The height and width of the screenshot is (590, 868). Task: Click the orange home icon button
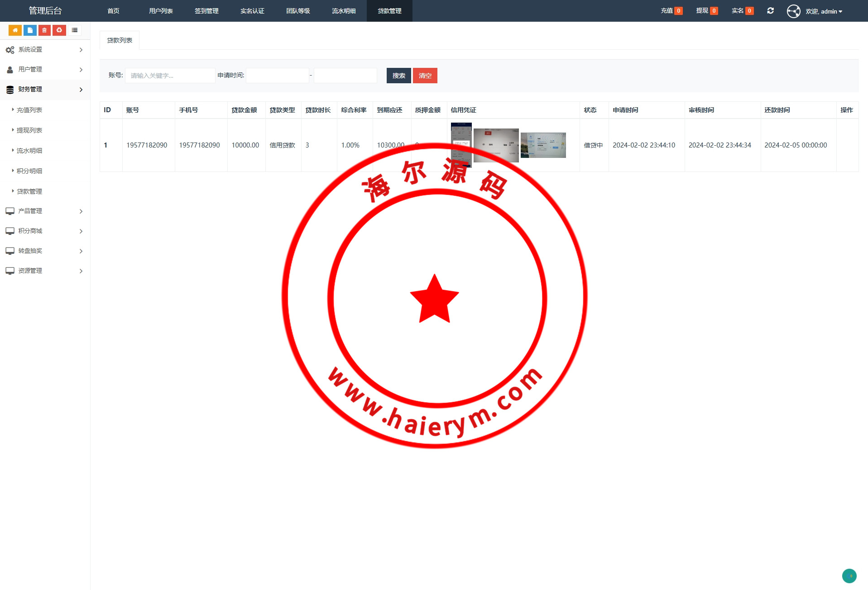point(15,30)
